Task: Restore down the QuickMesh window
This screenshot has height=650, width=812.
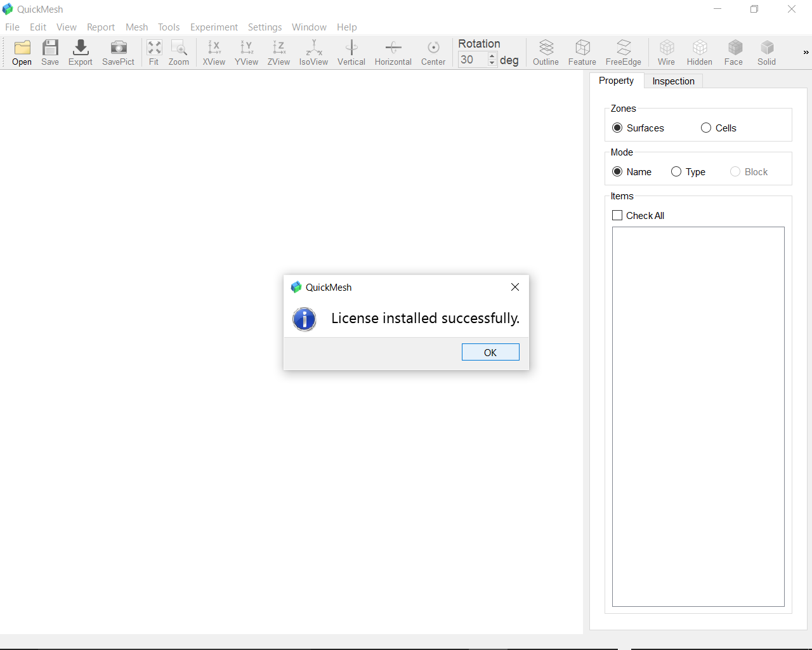Action: pos(754,9)
